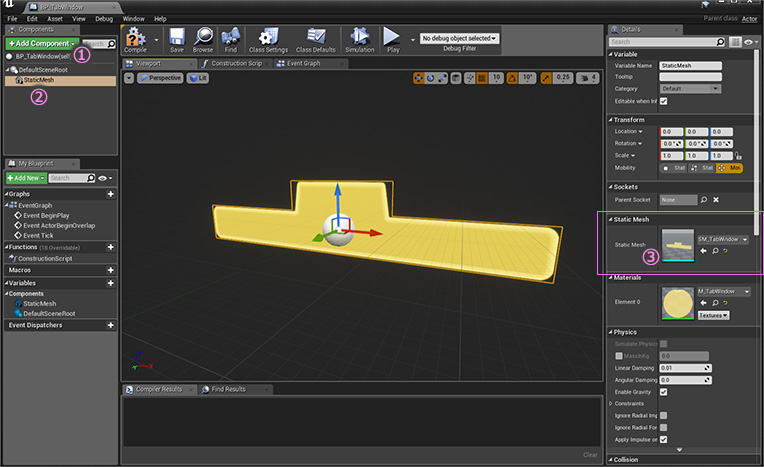Open Lit view mode menu
Viewport: 764px width, 467px height.
point(198,78)
